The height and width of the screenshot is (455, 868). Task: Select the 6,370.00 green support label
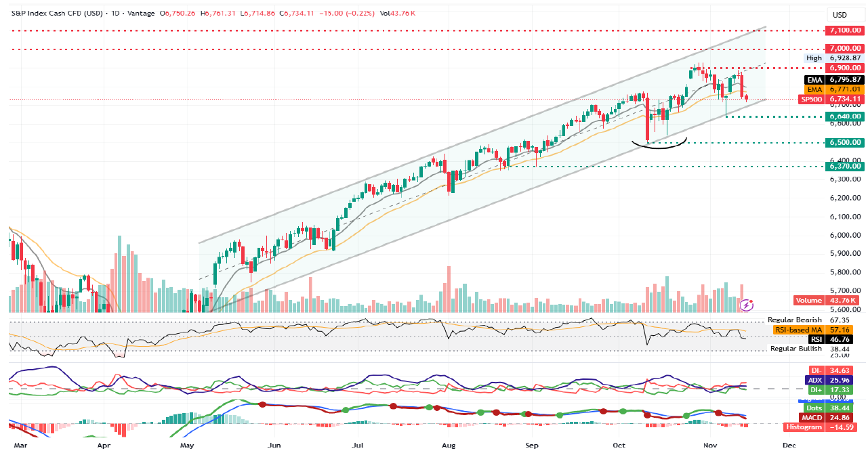[x=844, y=166]
